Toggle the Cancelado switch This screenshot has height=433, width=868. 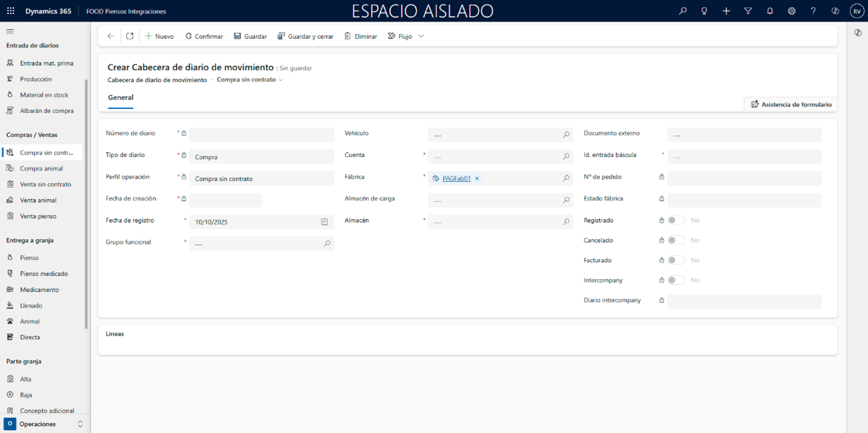676,241
